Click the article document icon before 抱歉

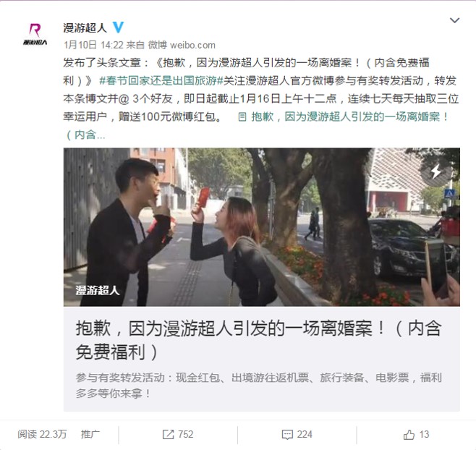[x=242, y=117]
